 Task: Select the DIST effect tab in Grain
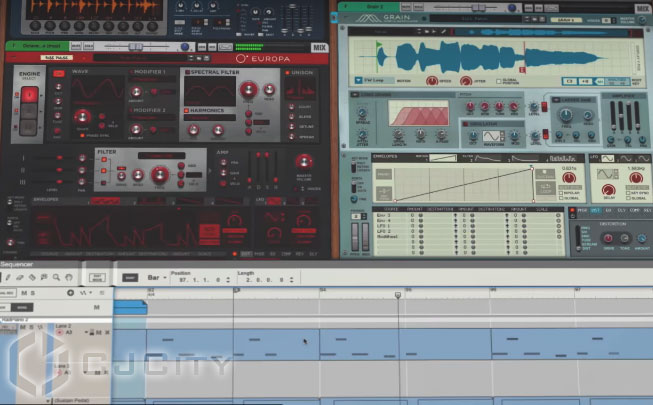pos(596,211)
